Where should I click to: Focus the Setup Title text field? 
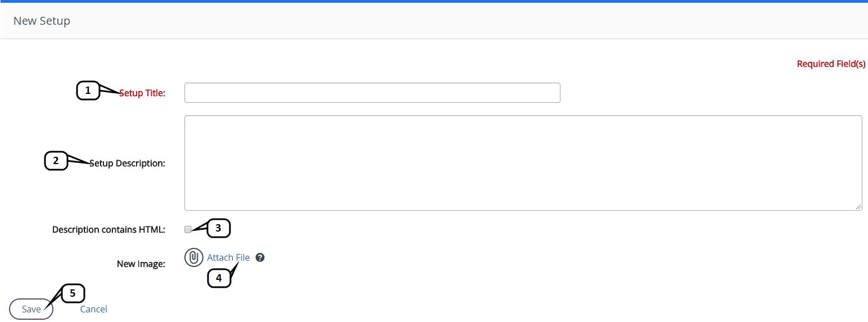click(x=372, y=93)
